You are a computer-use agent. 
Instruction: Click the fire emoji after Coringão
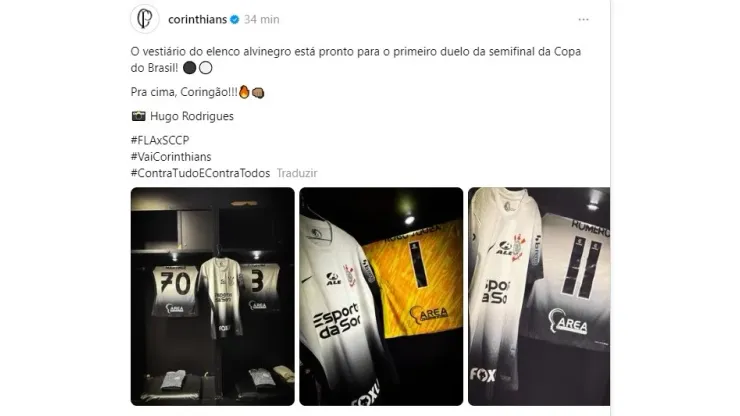(x=244, y=92)
